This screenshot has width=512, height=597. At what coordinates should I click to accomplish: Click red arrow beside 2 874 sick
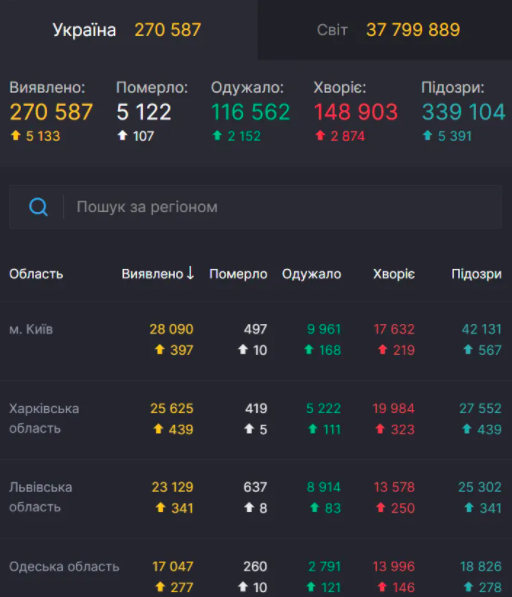[x=320, y=135]
